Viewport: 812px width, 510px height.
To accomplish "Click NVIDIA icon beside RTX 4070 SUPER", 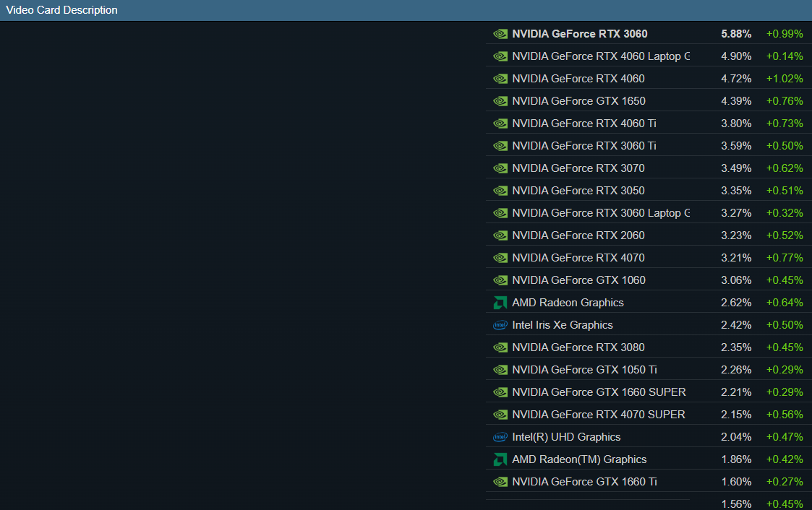I will pos(500,415).
